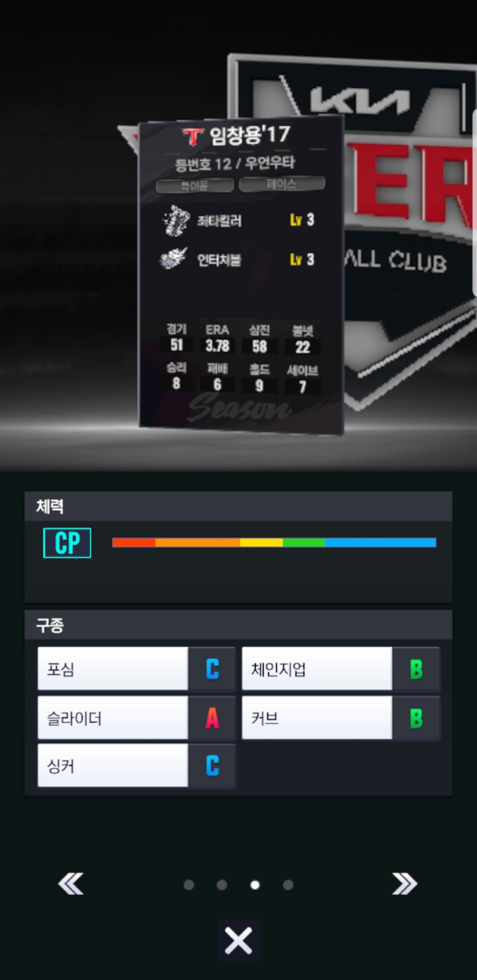Close the player detail with X button

pyautogui.click(x=238, y=941)
